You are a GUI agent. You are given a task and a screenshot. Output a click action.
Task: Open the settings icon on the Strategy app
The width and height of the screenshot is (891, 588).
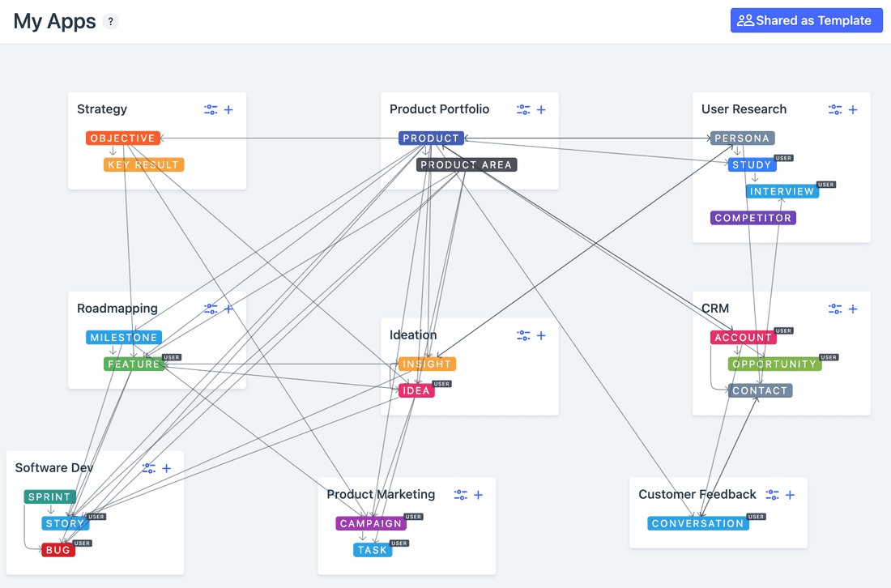pyautogui.click(x=212, y=109)
